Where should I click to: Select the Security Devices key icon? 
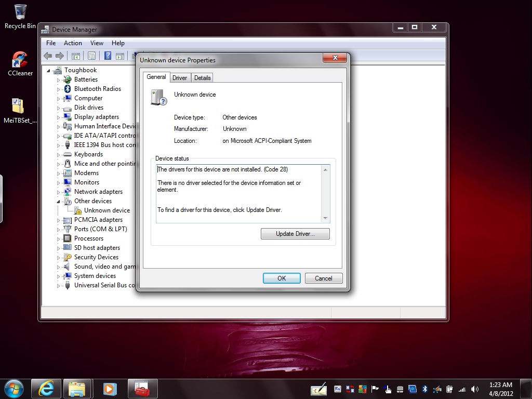point(68,257)
